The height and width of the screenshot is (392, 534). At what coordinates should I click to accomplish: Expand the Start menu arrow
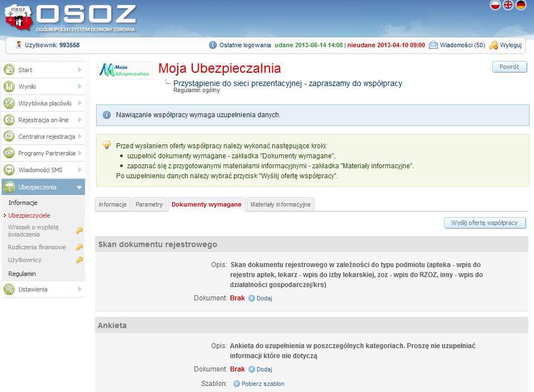(x=79, y=70)
